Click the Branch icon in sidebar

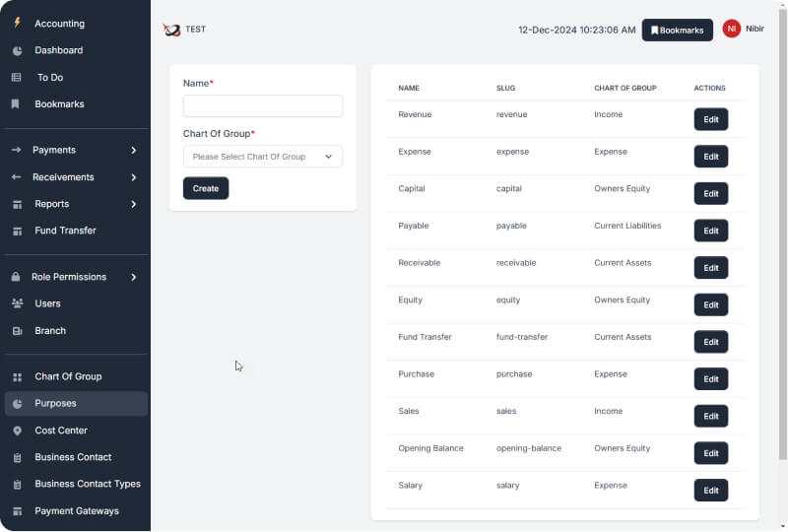[x=17, y=331]
